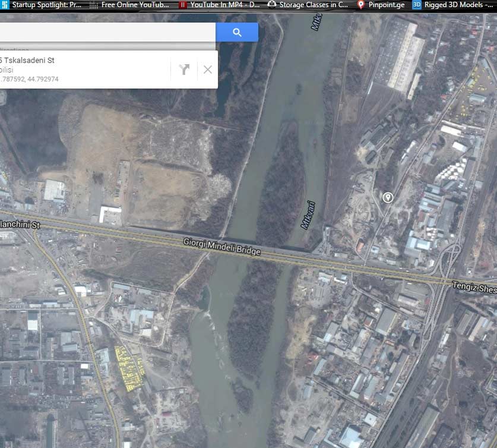This screenshot has width=497, height=448.
Task: Click the Free Online YouTube dotted favicon
Action: tap(93, 5)
